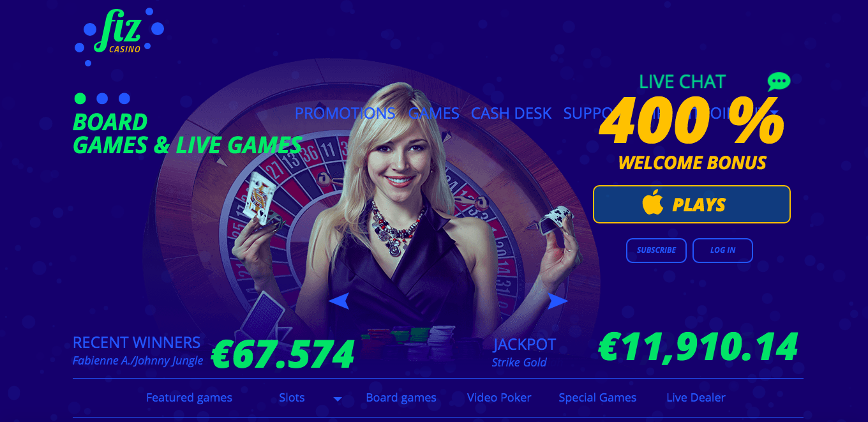Open the language dropdown arrow in the top navigation

point(774,113)
